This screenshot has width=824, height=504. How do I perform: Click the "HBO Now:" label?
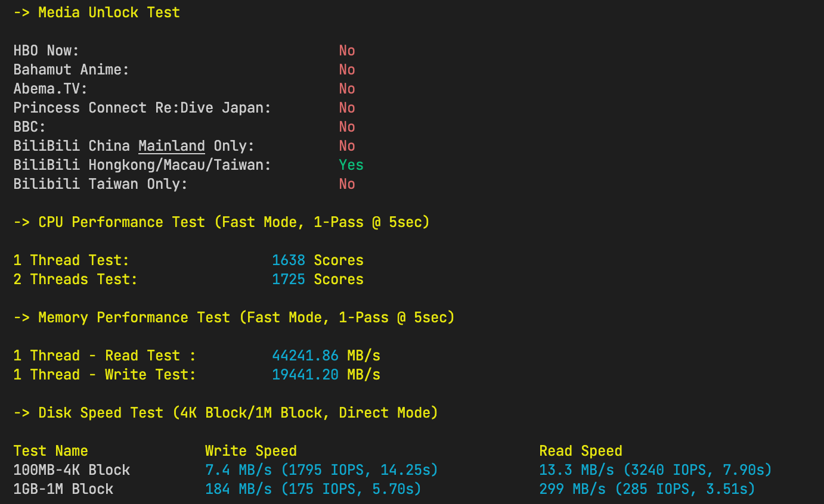46,51
